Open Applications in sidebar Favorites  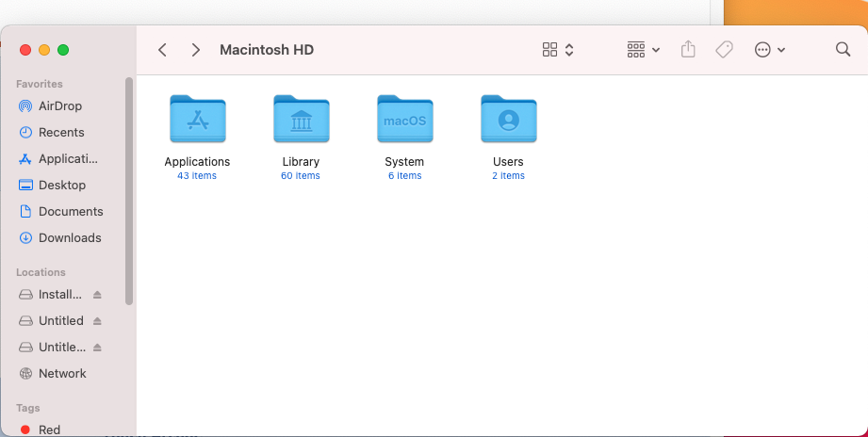(x=68, y=159)
